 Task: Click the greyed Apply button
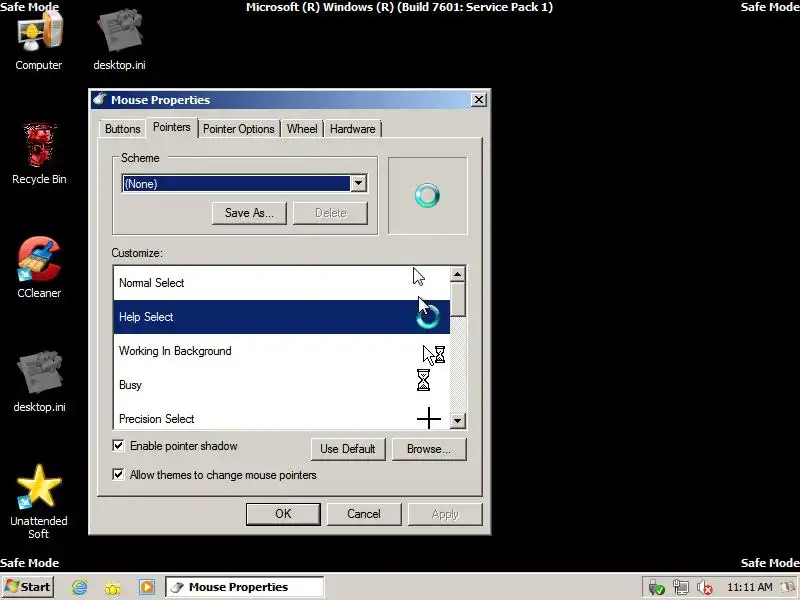pyautogui.click(x=445, y=514)
